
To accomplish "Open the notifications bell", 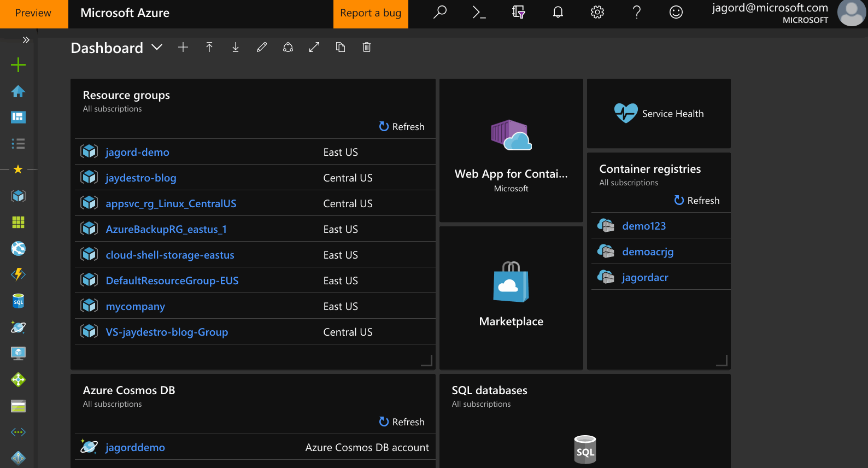I will click(x=558, y=12).
